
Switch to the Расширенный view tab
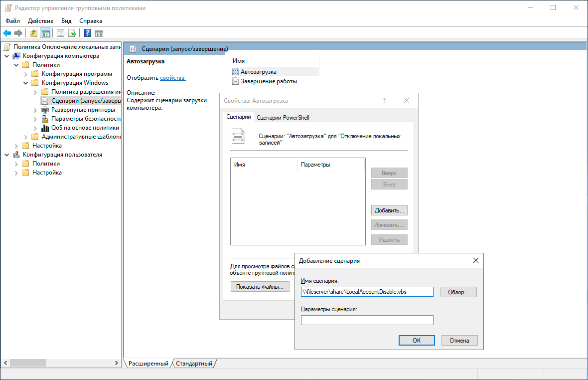click(x=148, y=363)
